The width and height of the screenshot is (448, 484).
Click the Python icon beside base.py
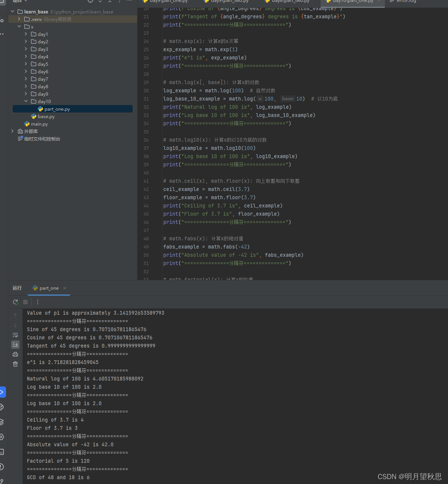click(34, 117)
